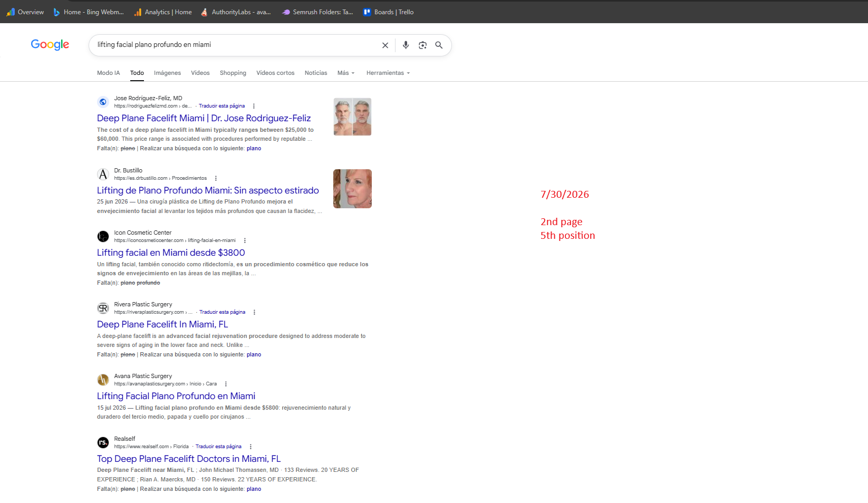Screen dimensions: 868x503
Task: Click Realself site favicon
Action: click(103, 442)
